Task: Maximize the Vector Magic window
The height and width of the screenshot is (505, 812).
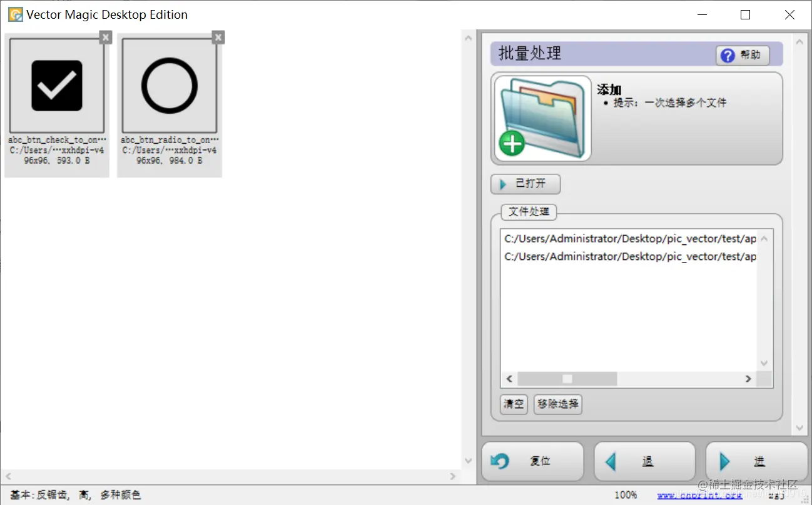Action: tap(745, 14)
